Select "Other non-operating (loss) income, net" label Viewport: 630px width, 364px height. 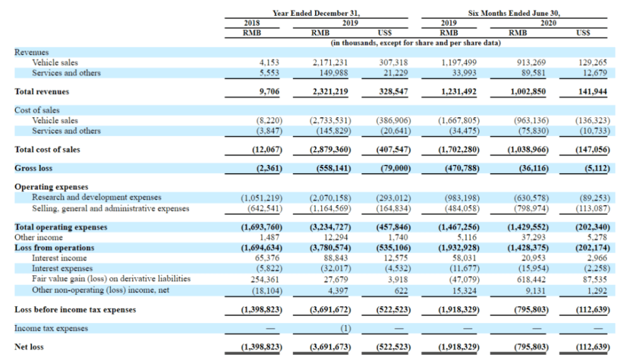101,290
